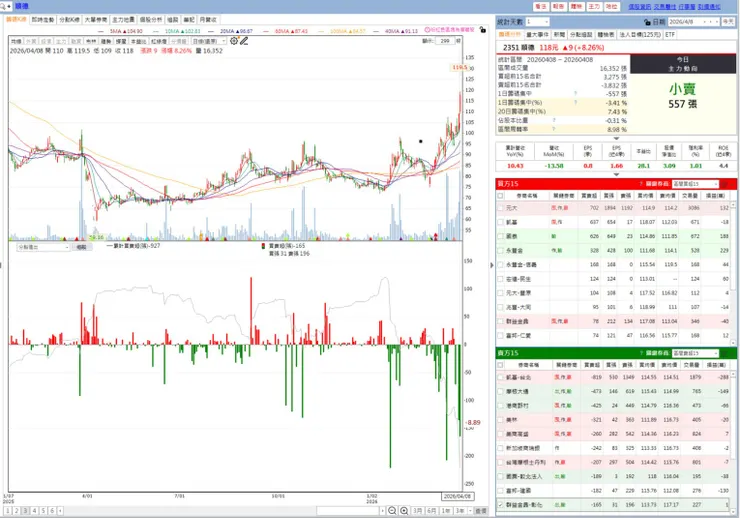The height and width of the screenshot is (518, 740).
Task: Set chart range to 3月
Action: 418,511
